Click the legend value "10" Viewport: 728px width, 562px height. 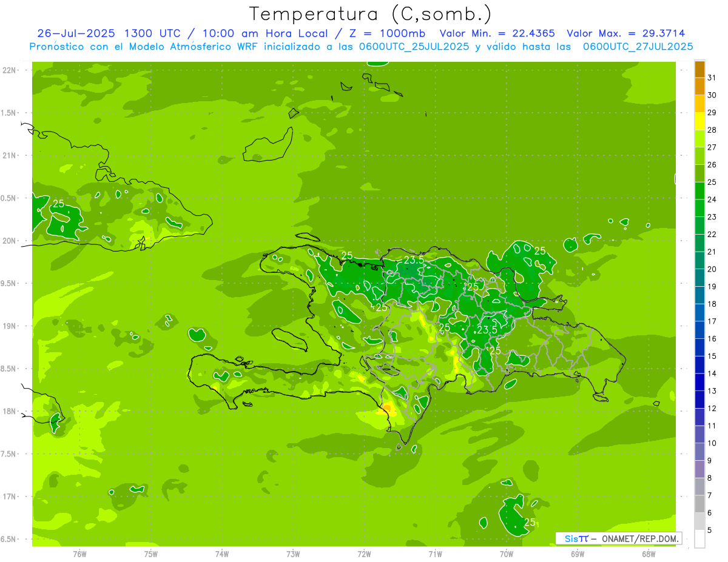point(712,443)
